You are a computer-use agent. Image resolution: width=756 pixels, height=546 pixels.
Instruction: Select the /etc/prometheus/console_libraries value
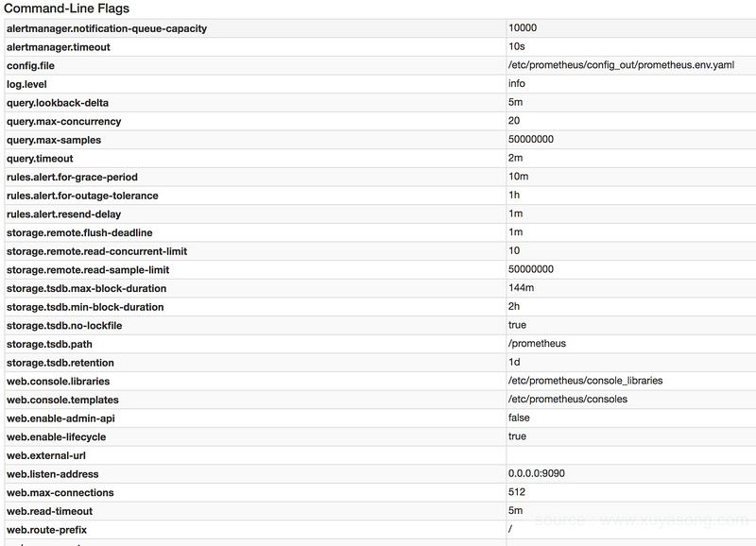coord(585,381)
